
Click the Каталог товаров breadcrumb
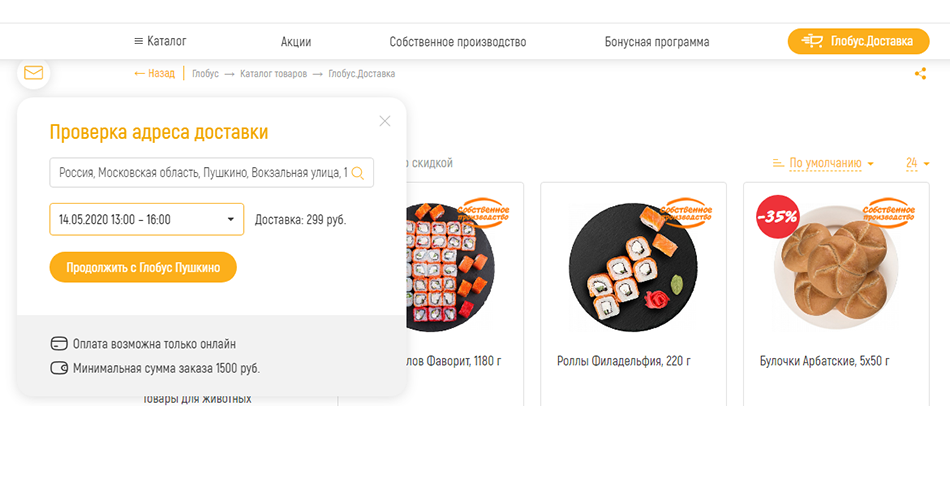273,74
